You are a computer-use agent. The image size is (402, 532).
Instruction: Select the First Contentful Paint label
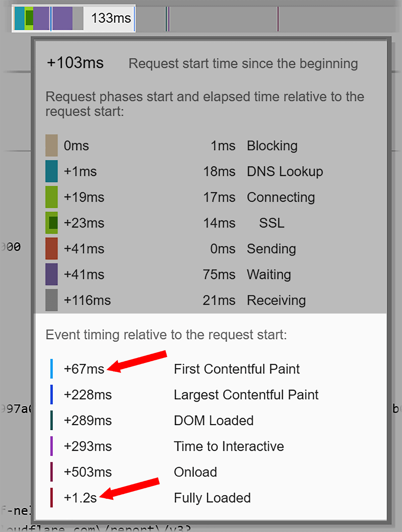(x=236, y=369)
